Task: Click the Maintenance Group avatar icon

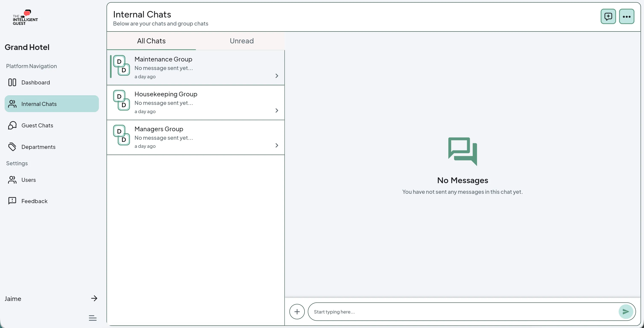Action: tap(122, 65)
